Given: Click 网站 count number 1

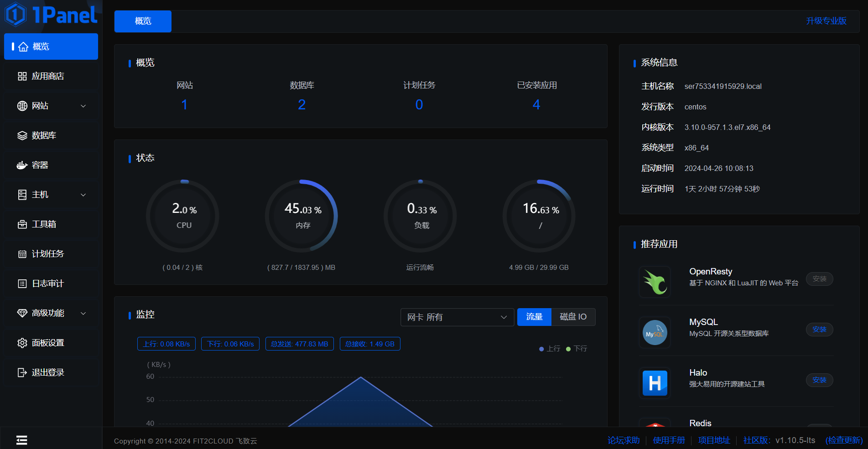Looking at the screenshot, I should point(184,105).
